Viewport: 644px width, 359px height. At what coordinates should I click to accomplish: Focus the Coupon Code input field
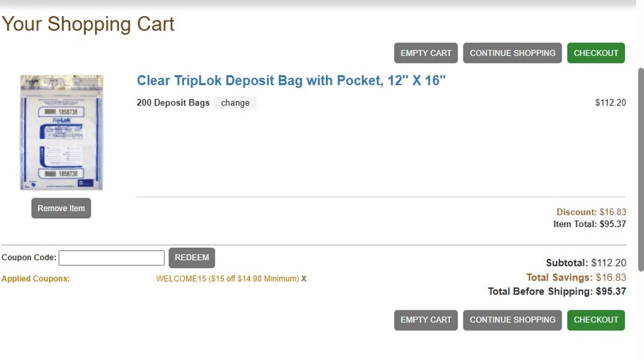point(112,258)
